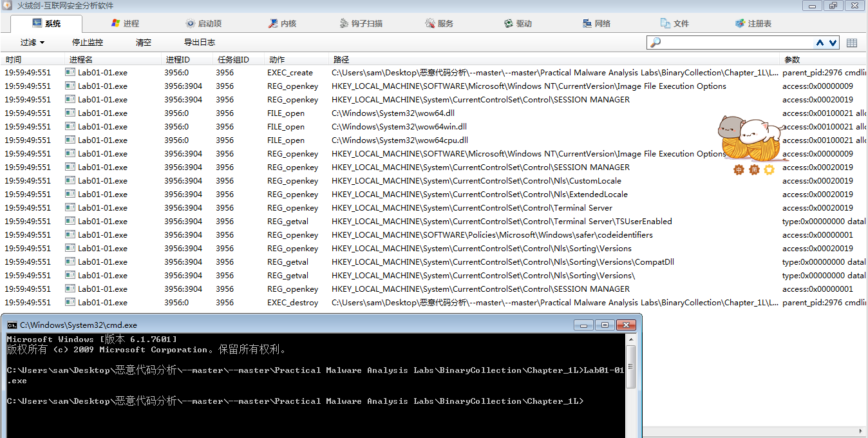This screenshot has height=438, width=868.
Task: Click the Sorting\Versions REG_openkey row
Action: (434, 248)
